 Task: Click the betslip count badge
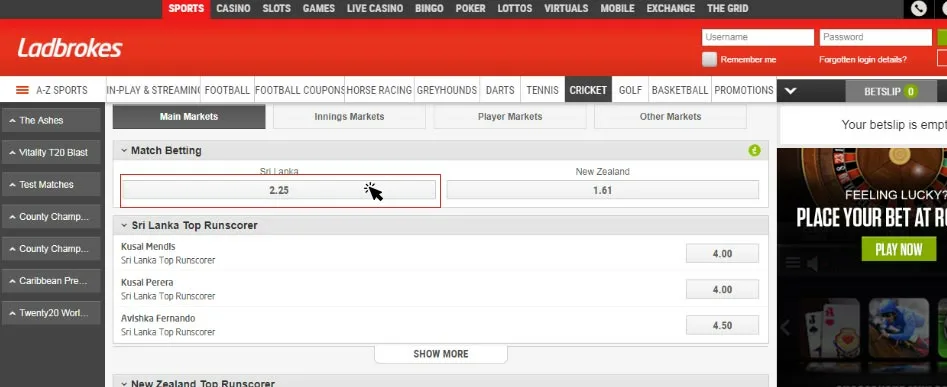(911, 92)
